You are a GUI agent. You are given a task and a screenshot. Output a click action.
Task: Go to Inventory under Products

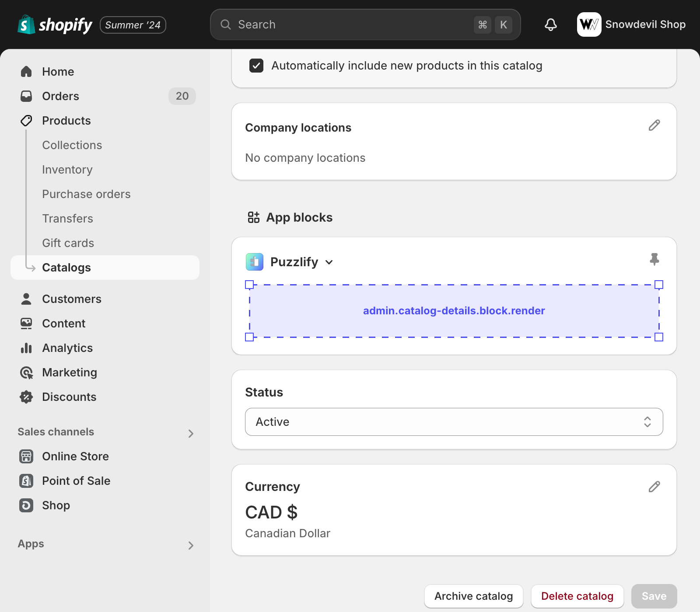tap(67, 170)
